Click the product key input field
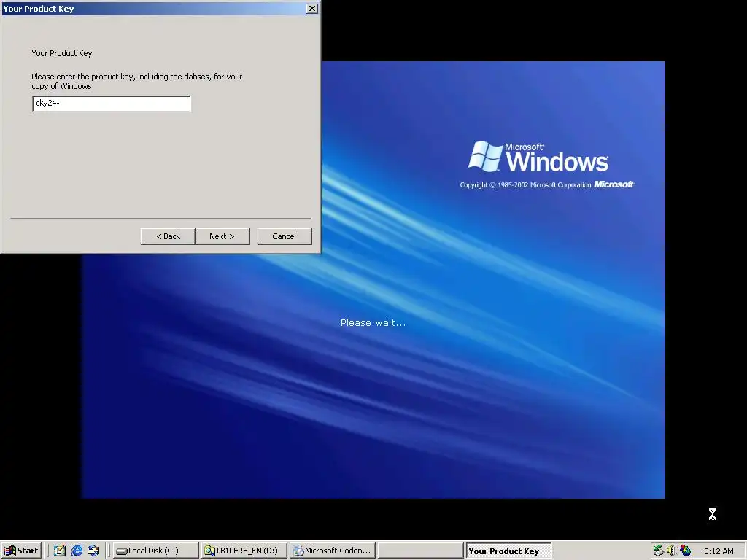The height and width of the screenshot is (560, 747). coord(112,104)
